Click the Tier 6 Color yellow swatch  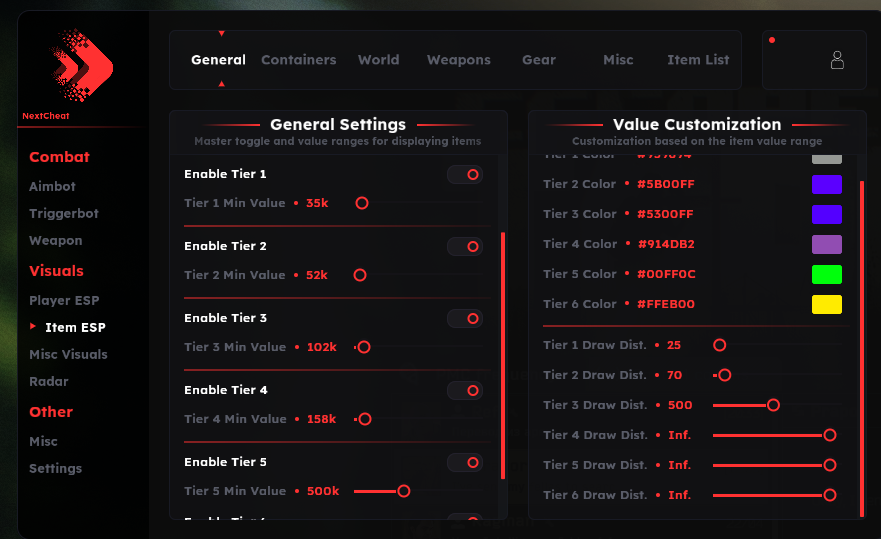[826, 305]
